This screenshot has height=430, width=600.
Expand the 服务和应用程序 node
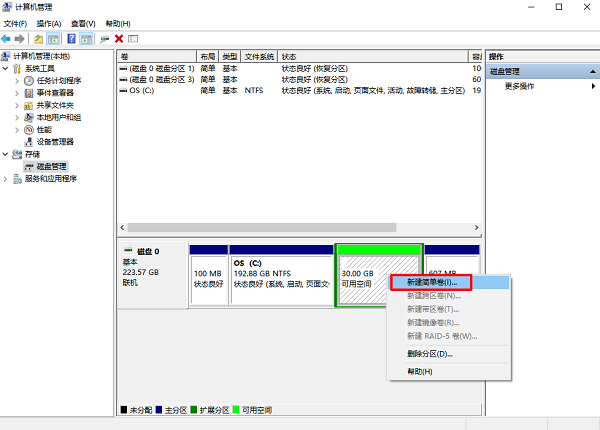(x=5, y=179)
